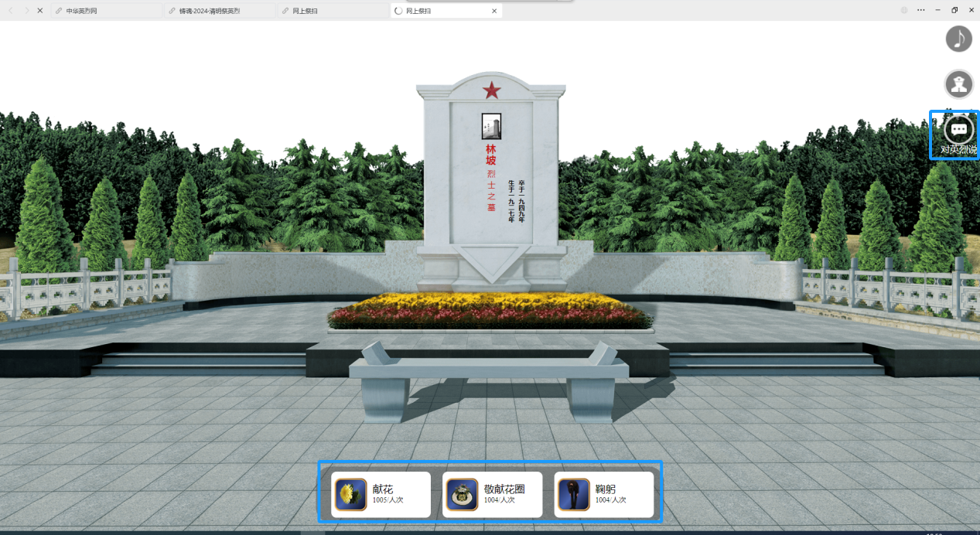The width and height of the screenshot is (980, 535).
Task: Click the martyr photo on the tombstone
Action: click(491, 126)
